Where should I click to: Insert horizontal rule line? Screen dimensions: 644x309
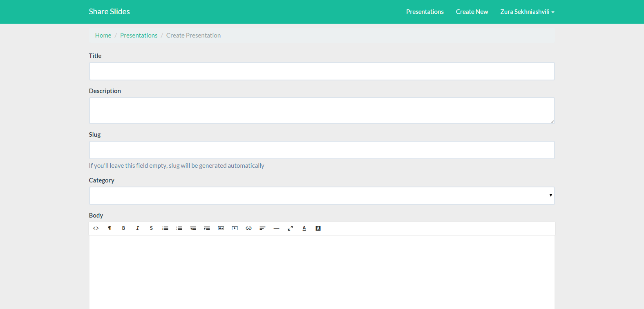click(x=276, y=228)
